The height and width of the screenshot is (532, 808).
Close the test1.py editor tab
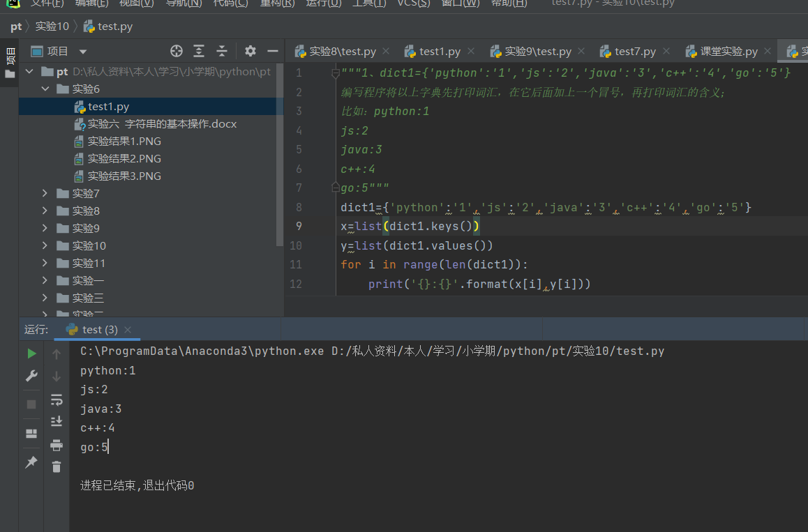tap(471, 51)
